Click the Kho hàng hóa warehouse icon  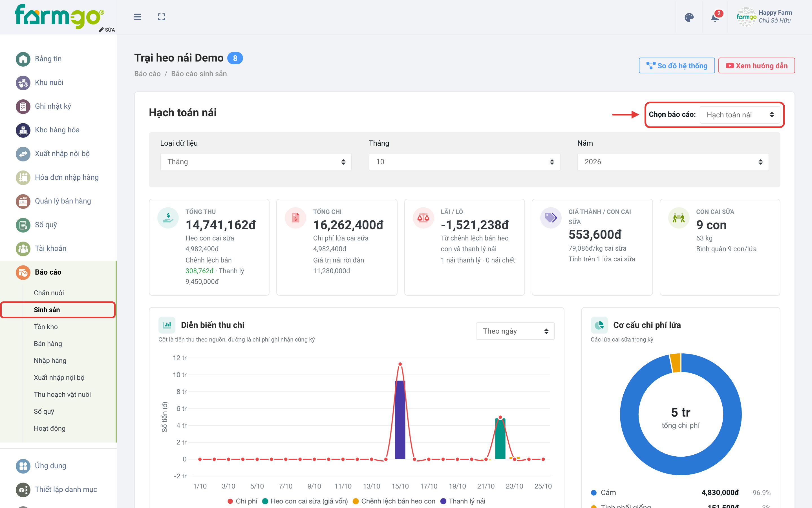[x=23, y=130]
